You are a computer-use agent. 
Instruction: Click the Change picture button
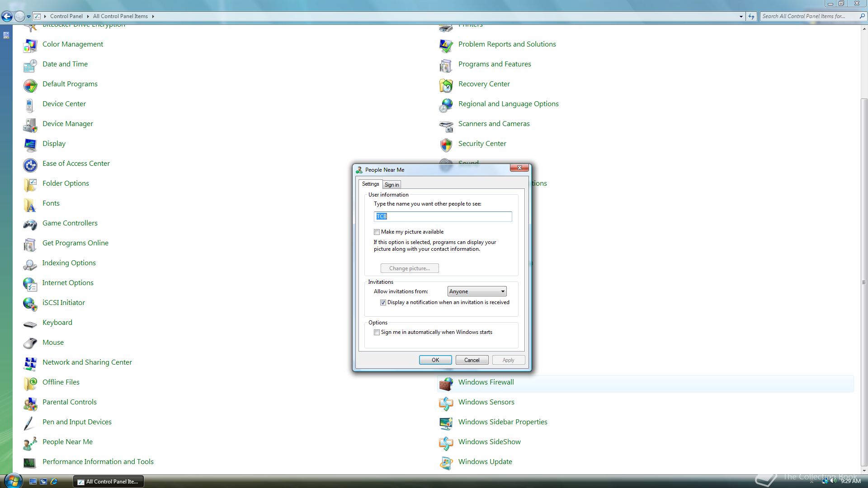pyautogui.click(x=410, y=268)
